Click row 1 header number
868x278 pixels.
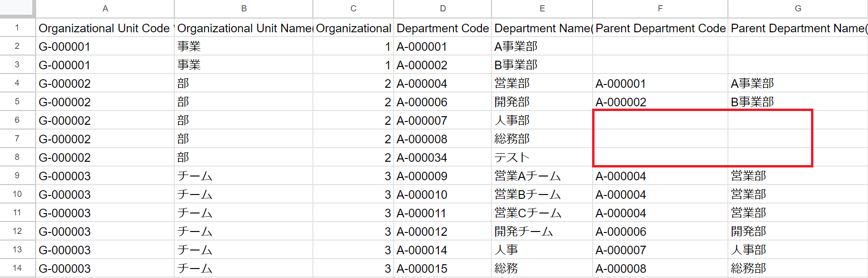point(17,28)
